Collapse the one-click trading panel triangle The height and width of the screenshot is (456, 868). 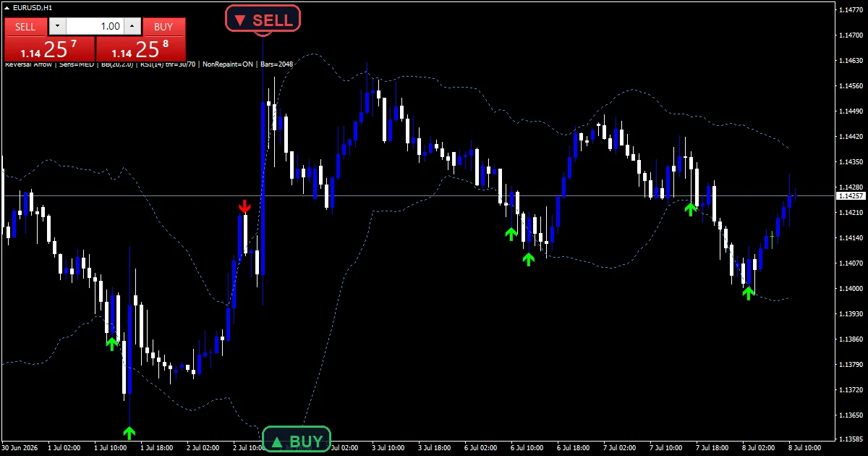(x=7, y=7)
